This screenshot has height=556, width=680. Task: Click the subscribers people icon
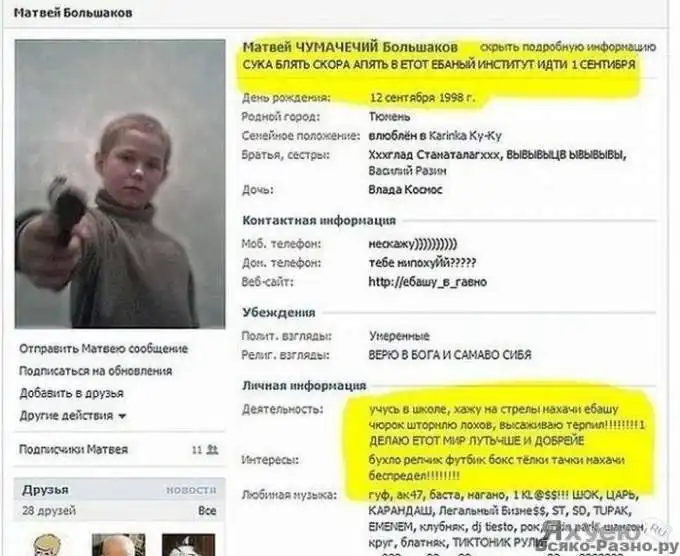pos(212,450)
